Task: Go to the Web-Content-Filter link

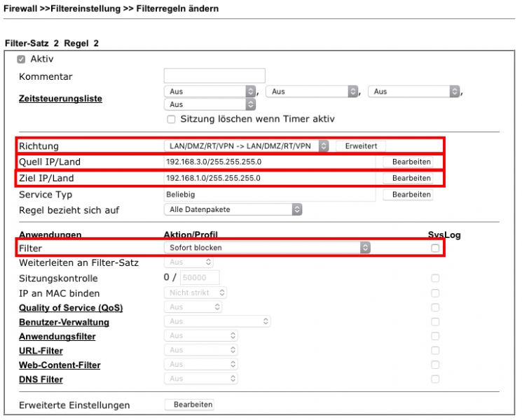Action: [x=60, y=365]
